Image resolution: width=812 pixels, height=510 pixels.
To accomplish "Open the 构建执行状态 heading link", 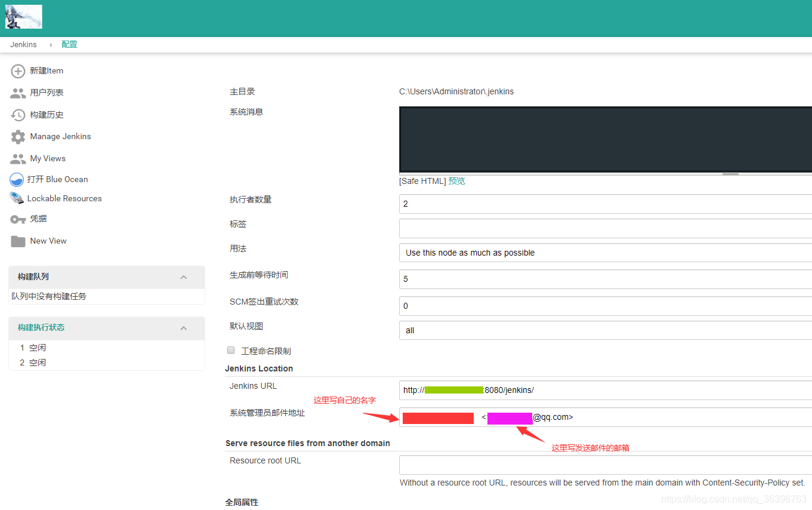I will (x=41, y=327).
